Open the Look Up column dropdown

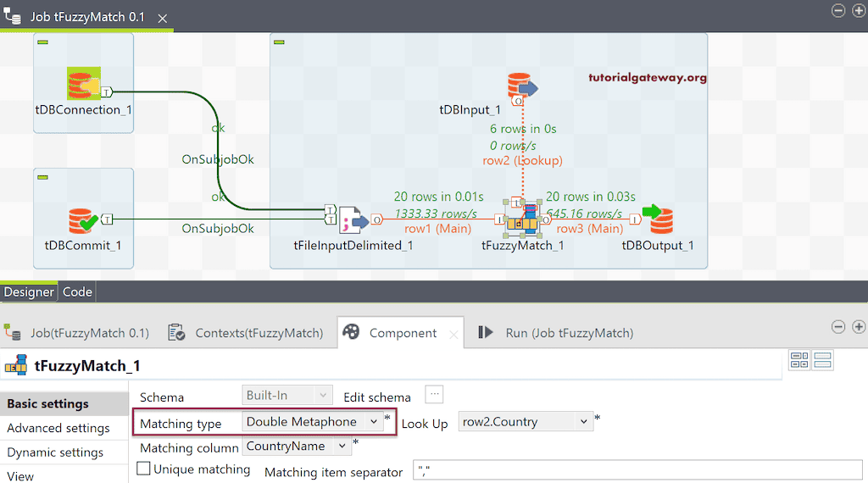[525, 422]
